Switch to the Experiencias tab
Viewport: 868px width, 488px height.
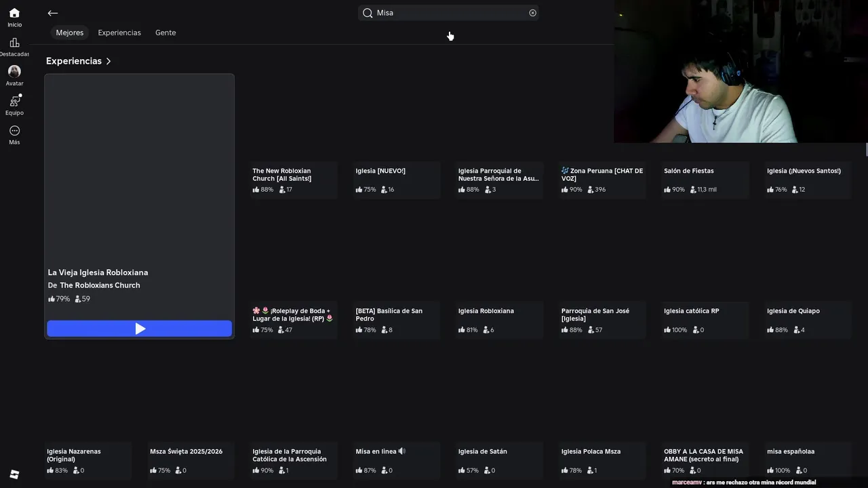point(119,33)
